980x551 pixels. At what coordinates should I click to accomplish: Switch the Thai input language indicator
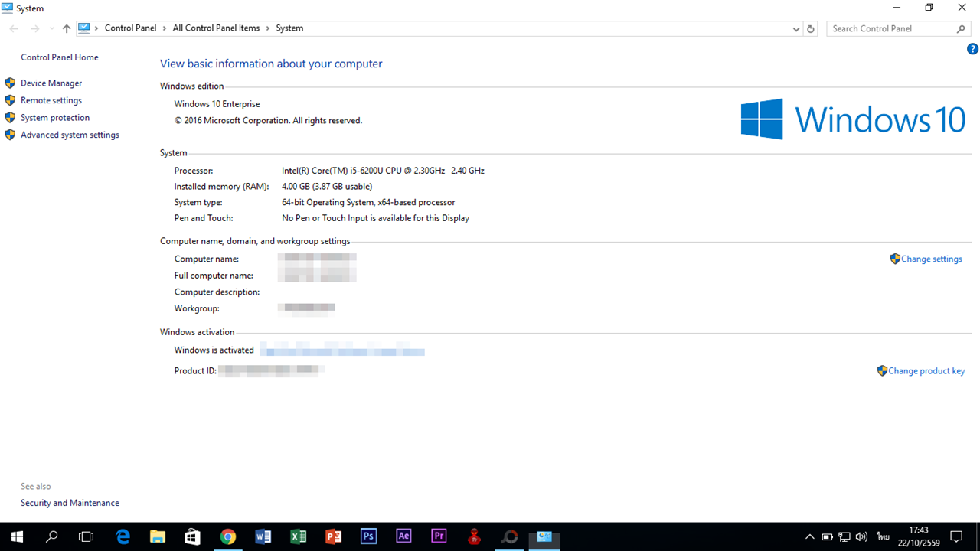point(883,536)
